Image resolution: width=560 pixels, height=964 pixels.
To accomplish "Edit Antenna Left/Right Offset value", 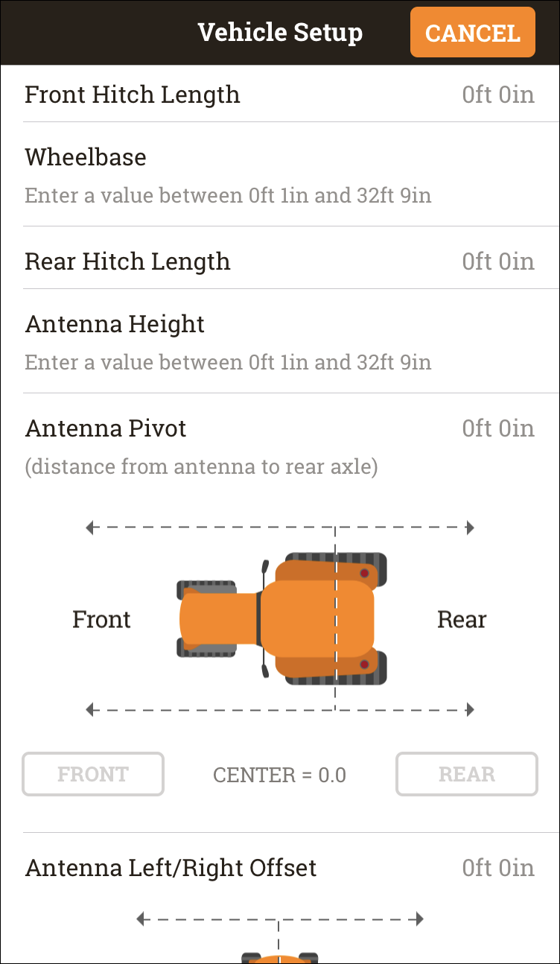I will coord(498,868).
